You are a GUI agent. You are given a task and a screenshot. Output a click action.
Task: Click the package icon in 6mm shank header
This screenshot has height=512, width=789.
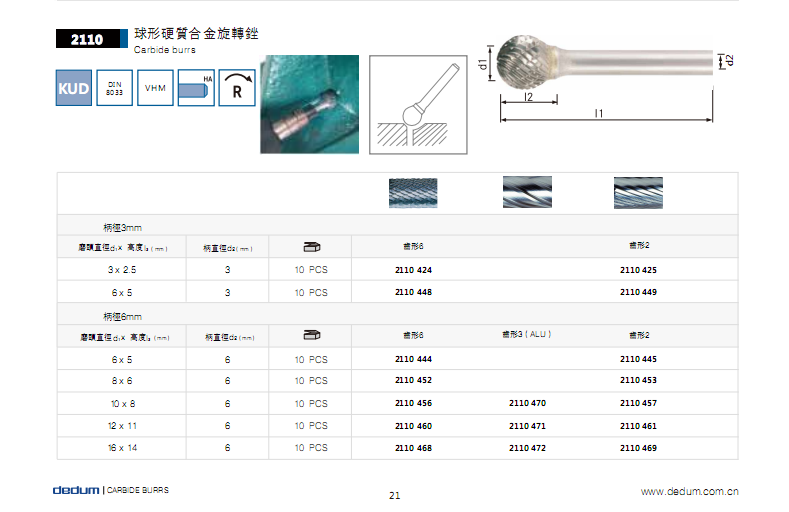point(311,335)
